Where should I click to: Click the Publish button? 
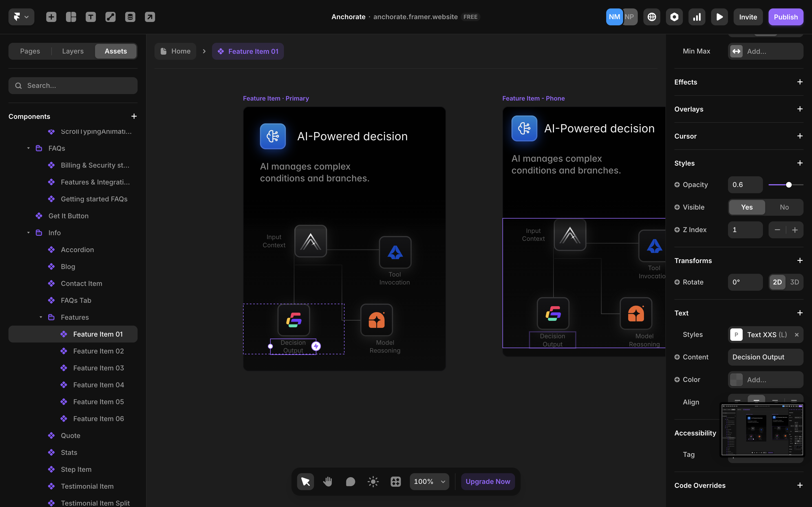tap(785, 17)
